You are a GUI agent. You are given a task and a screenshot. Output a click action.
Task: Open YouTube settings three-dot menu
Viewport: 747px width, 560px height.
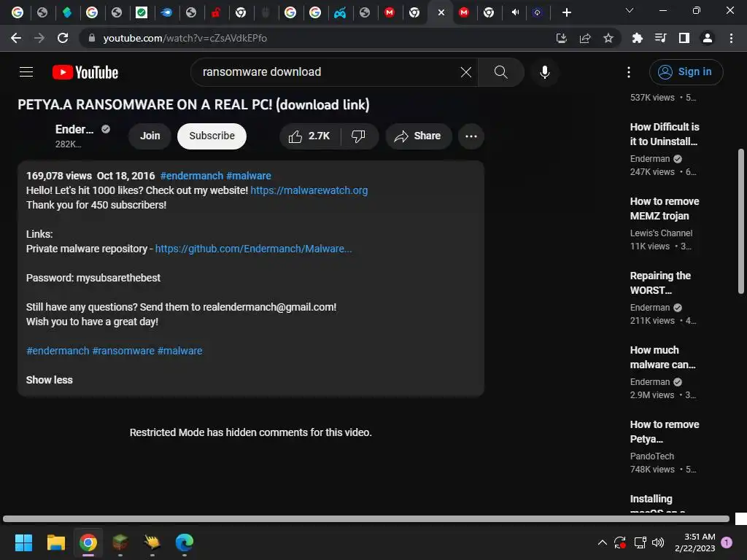point(629,72)
